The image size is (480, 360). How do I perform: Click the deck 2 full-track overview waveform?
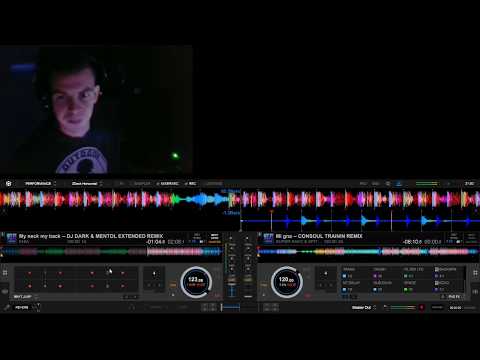368,252
